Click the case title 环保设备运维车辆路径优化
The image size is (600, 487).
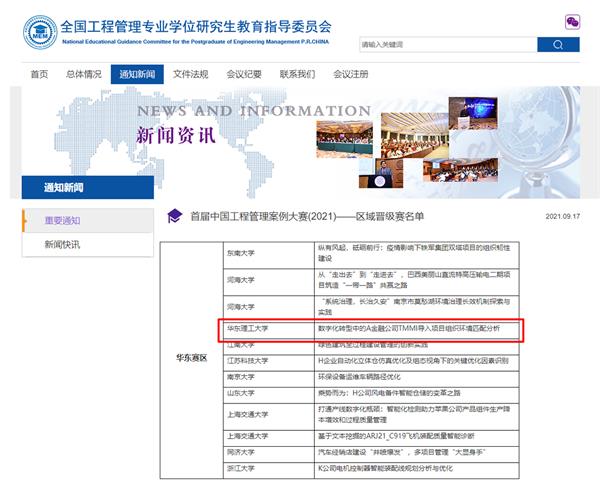point(359,377)
